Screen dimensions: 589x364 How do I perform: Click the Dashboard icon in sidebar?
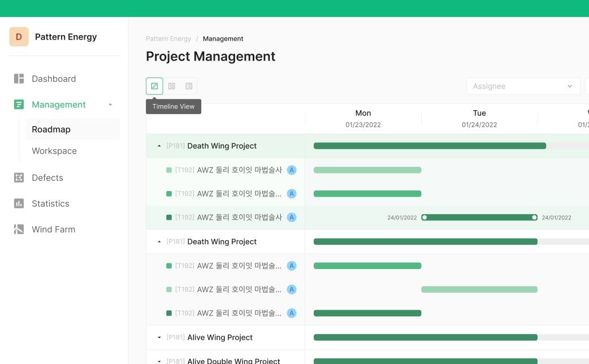(19, 79)
